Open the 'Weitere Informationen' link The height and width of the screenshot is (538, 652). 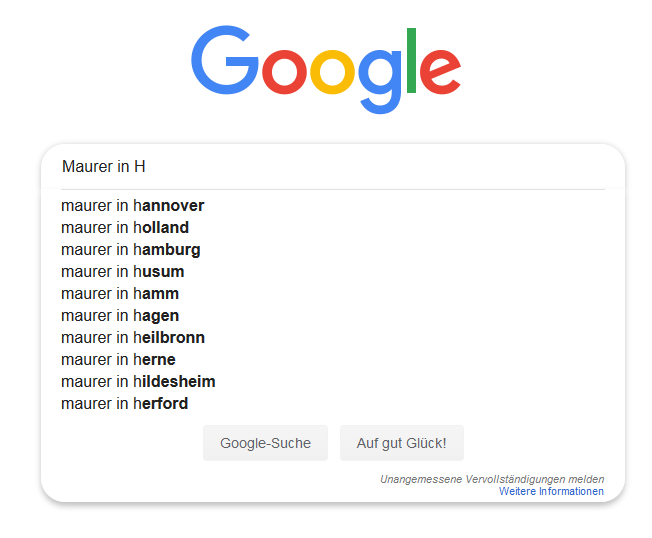tap(551, 491)
